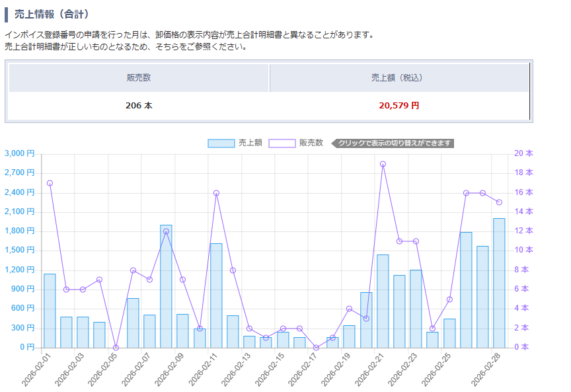Click the 販売数 legend text label
Viewport: 571px width, 392px height.
(x=311, y=143)
